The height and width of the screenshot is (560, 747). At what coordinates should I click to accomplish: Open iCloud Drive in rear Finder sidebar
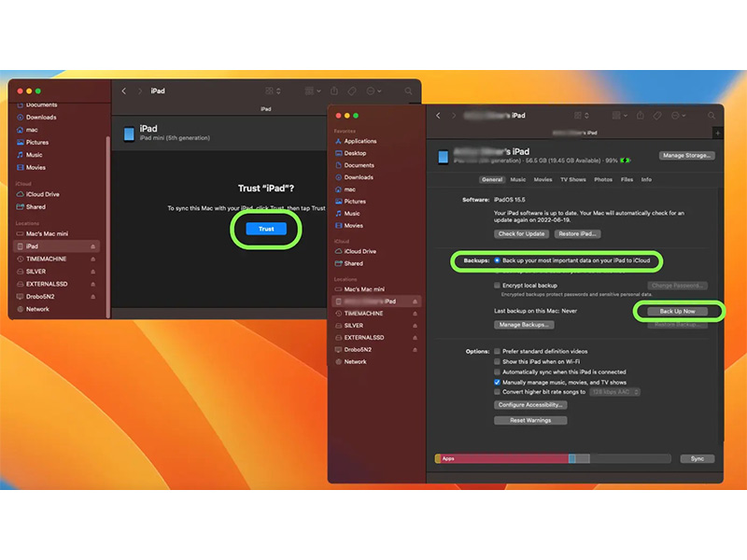click(42, 194)
